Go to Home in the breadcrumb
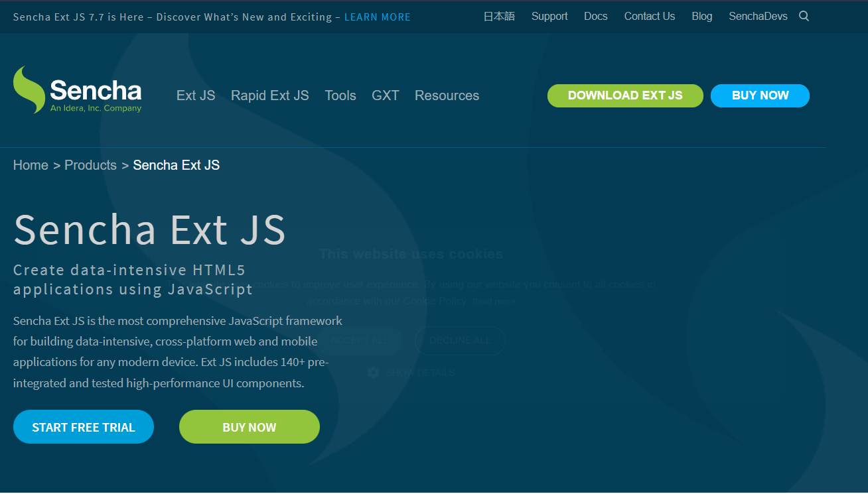 [31, 165]
